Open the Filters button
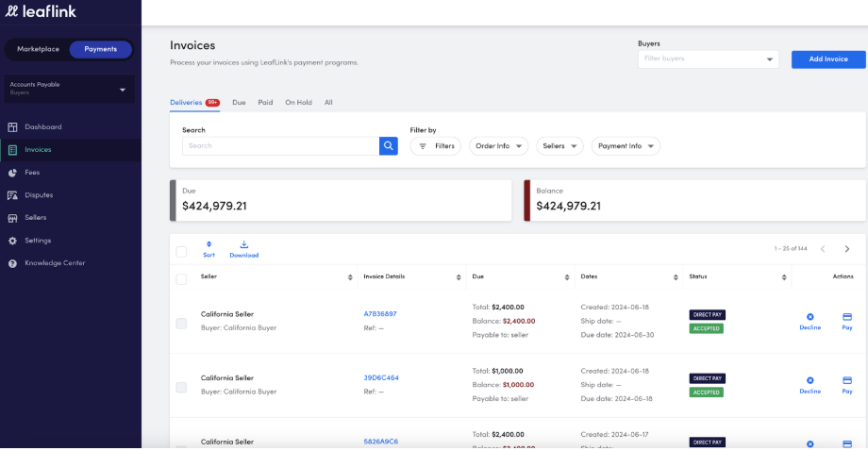Screen dimensions: 868x451 tap(436, 146)
